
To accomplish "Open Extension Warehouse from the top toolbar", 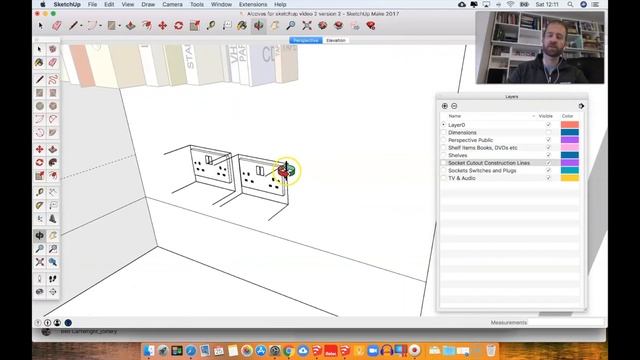I will click(338, 25).
